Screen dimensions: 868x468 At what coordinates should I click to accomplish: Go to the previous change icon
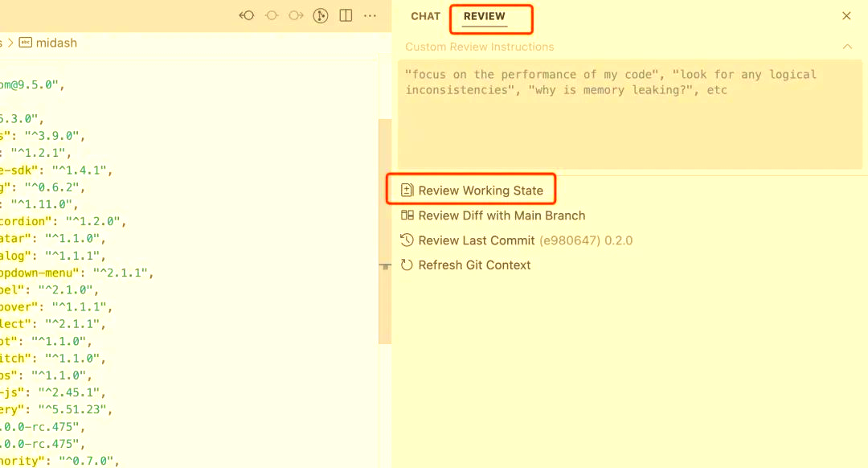tap(247, 15)
